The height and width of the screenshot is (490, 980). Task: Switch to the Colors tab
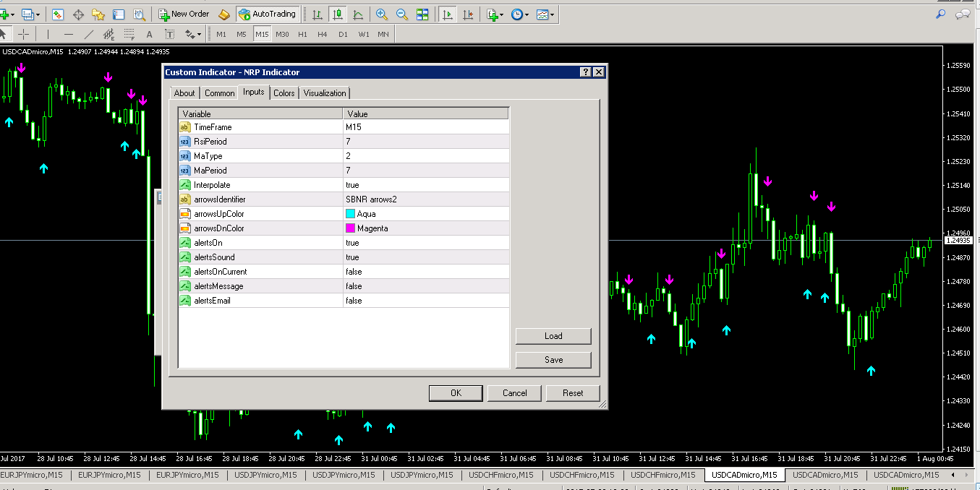[284, 93]
